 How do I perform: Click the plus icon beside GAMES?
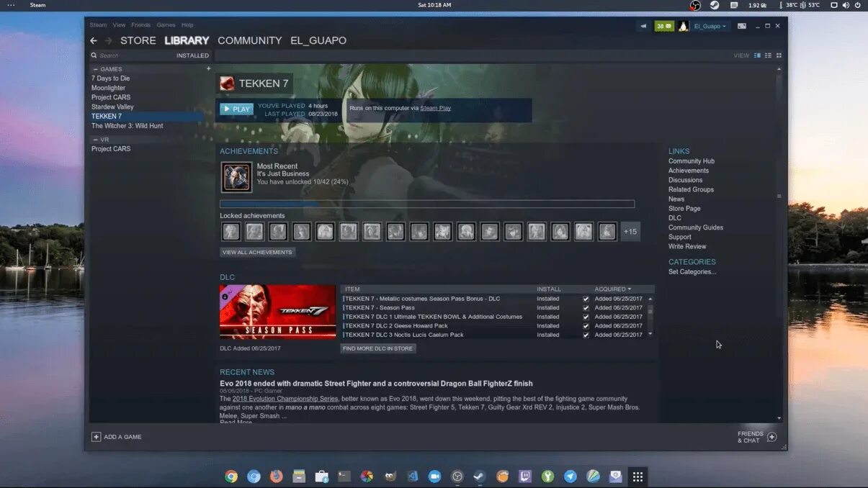pyautogui.click(x=209, y=69)
